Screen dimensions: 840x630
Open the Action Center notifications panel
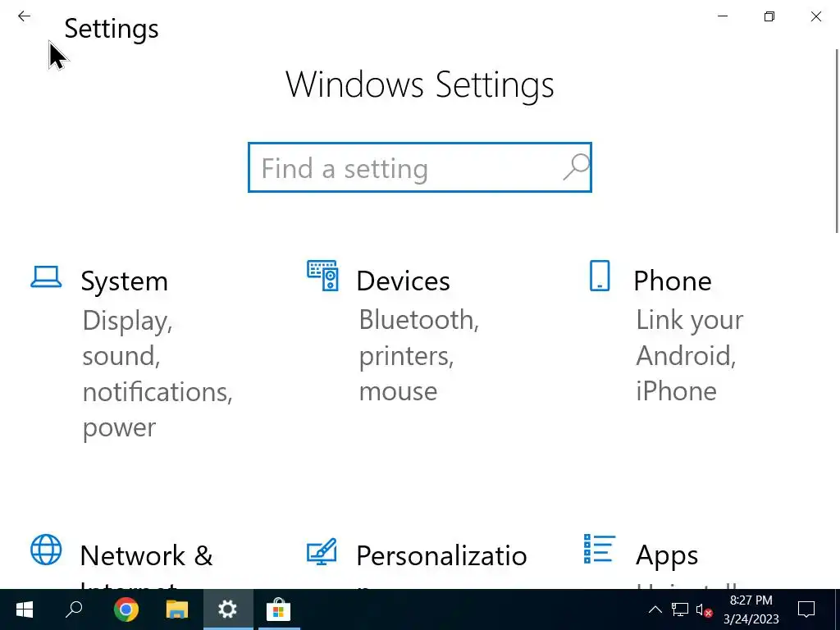pyautogui.click(x=806, y=609)
